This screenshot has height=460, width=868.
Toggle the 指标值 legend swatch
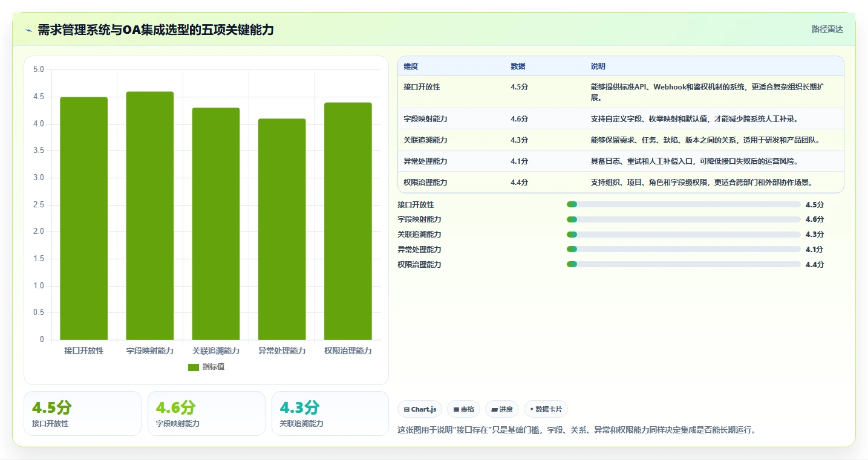[x=194, y=367]
